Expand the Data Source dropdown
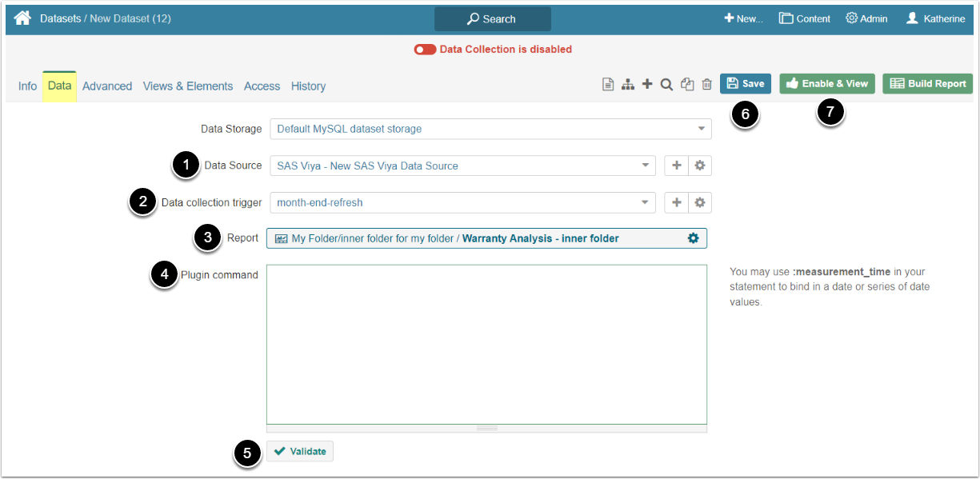The image size is (980, 479). [x=646, y=166]
